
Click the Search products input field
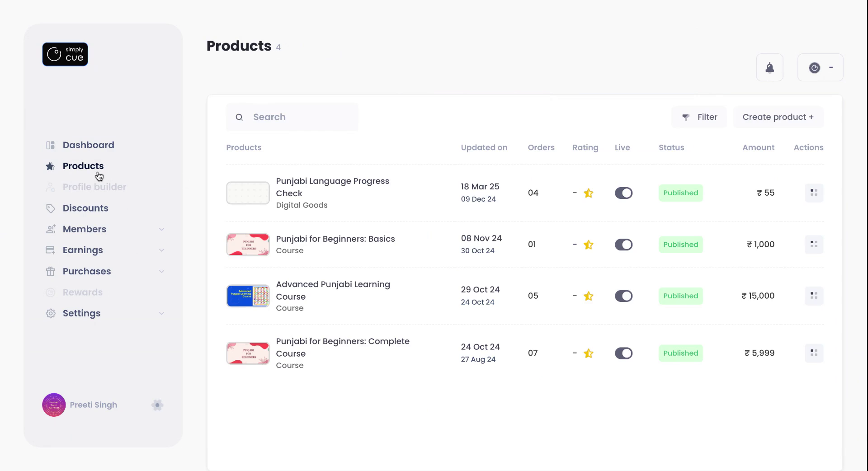coord(298,117)
